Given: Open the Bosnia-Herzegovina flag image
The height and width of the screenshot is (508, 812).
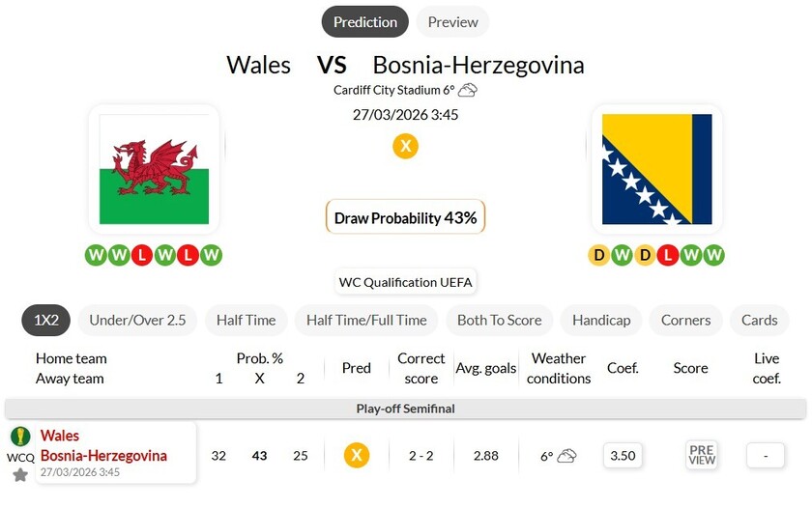Looking at the screenshot, I should pos(656,169).
